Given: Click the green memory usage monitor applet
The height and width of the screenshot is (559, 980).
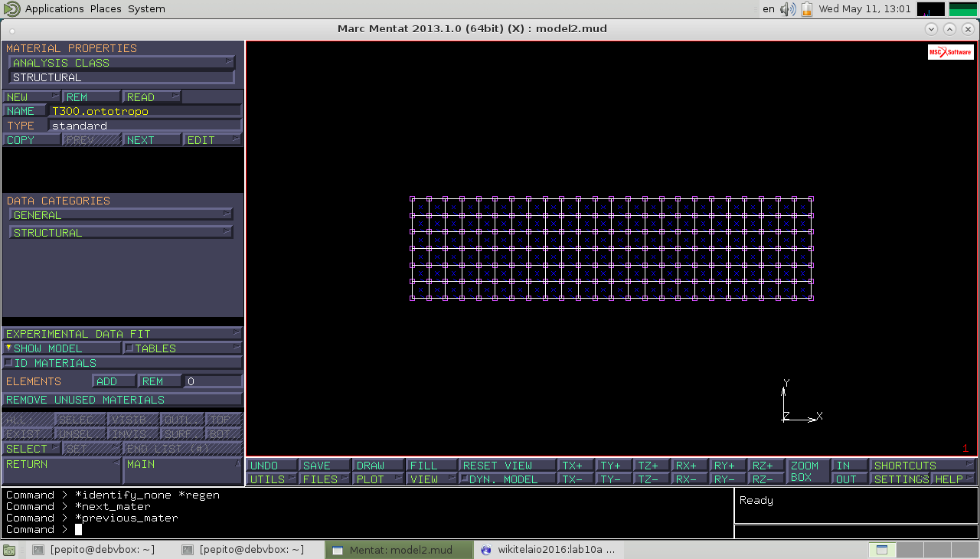Looking at the screenshot, I should click(x=962, y=9).
